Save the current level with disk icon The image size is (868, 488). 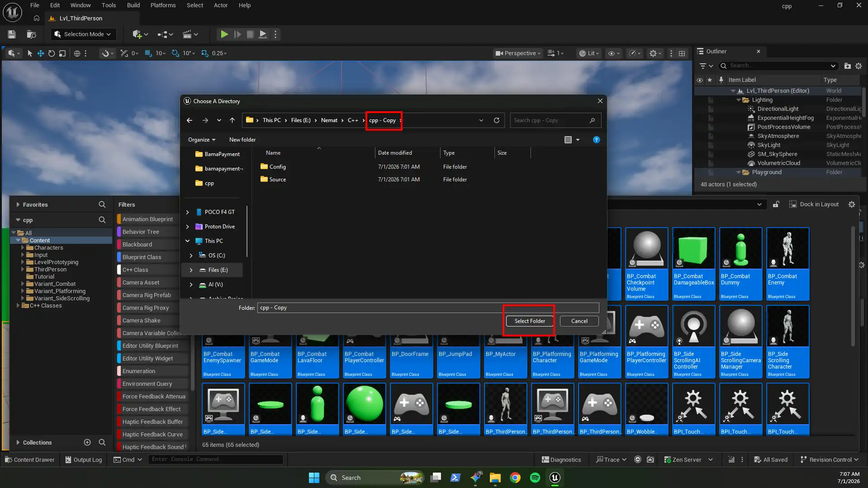[x=12, y=34]
